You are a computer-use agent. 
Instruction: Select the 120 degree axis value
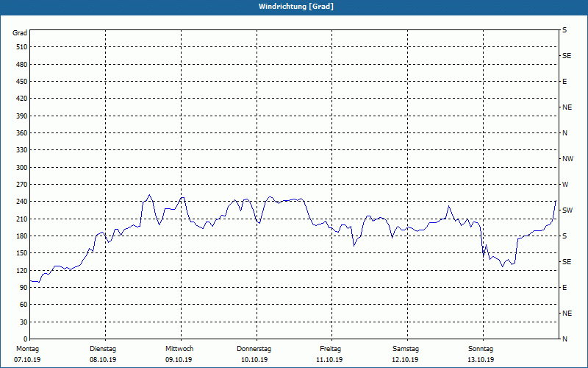click(x=22, y=270)
